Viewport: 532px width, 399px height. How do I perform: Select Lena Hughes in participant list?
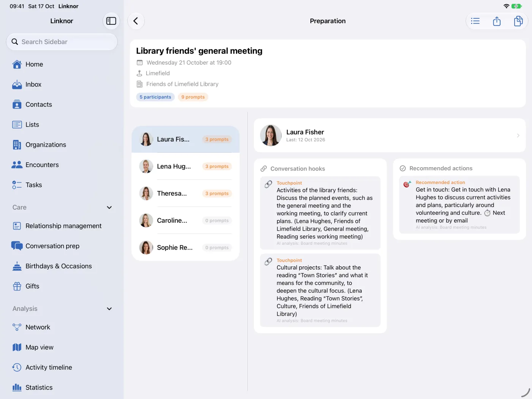(185, 166)
